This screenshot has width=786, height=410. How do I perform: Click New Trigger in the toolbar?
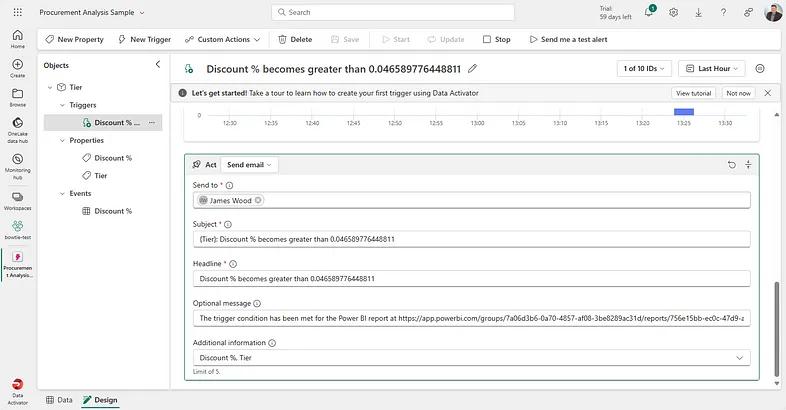coord(144,39)
